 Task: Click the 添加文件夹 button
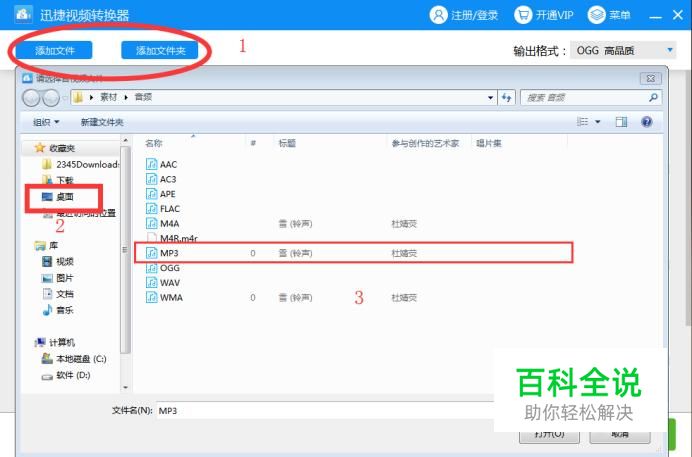click(x=160, y=50)
